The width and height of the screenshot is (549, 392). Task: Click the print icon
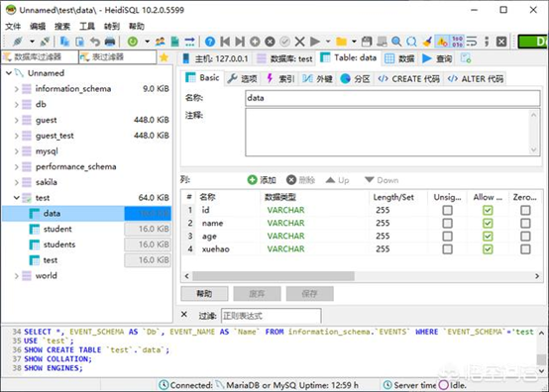[110, 42]
